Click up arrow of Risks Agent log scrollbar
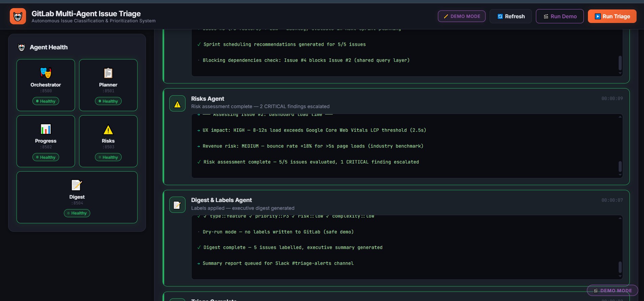 tap(620, 117)
